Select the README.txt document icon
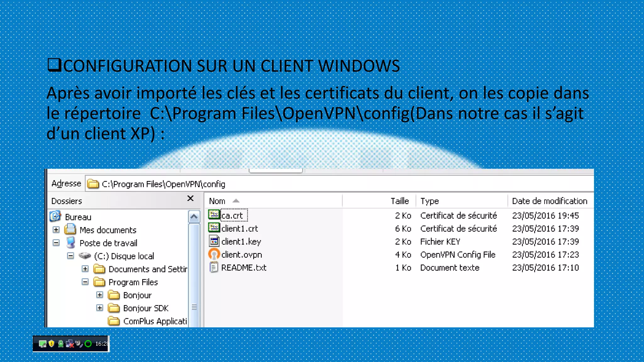 coord(214,267)
